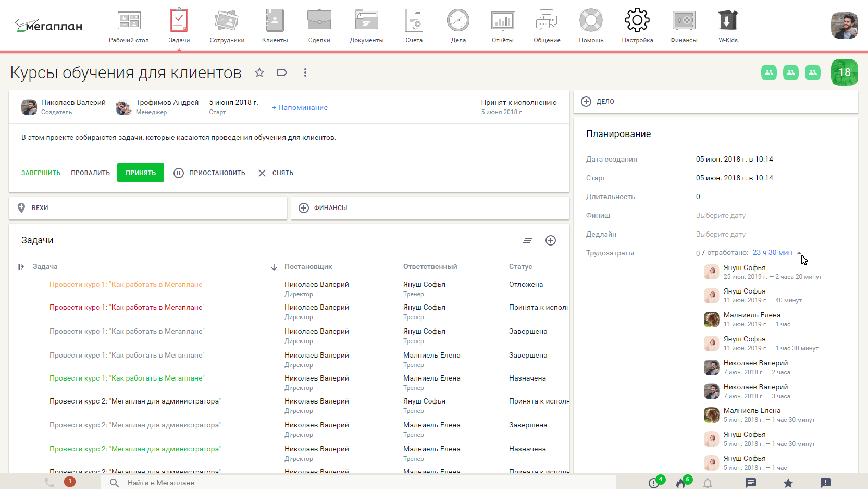Open the Документы section
Viewport: 868px width, 489px height.
click(366, 26)
